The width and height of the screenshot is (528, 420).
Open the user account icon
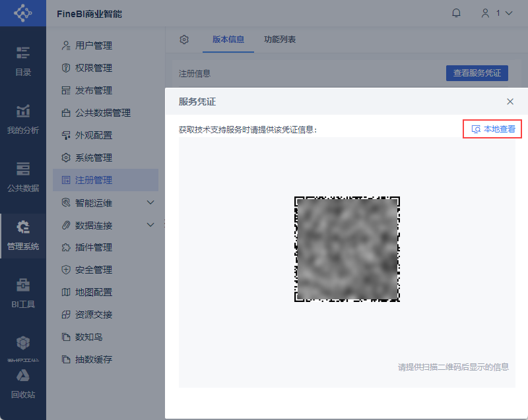(x=485, y=13)
